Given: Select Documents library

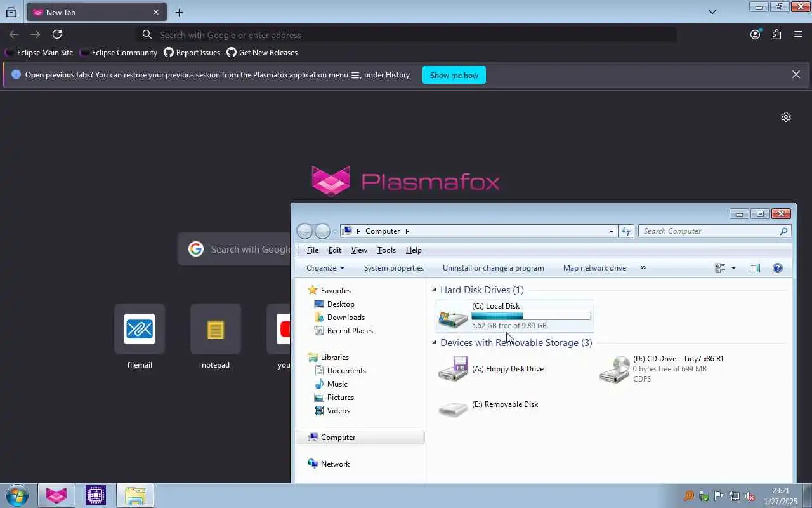Looking at the screenshot, I should [x=346, y=371].
